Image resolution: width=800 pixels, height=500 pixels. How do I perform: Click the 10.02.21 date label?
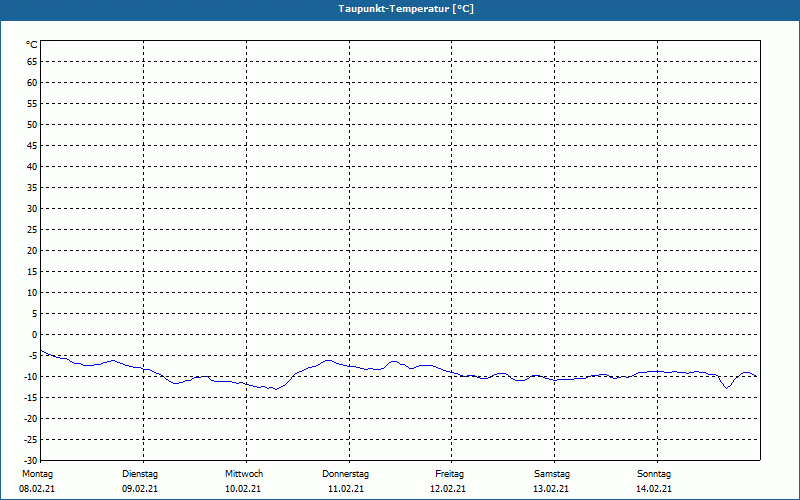243,489
